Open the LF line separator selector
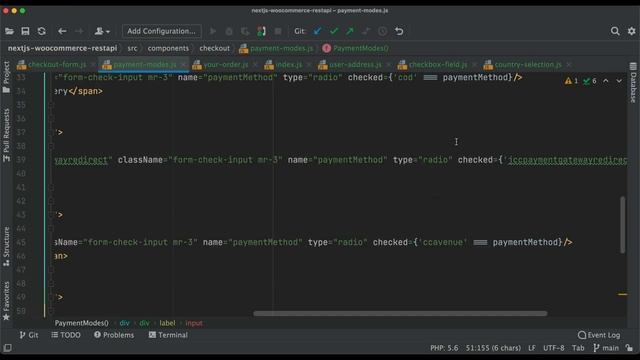Viewport: 640px width, 360px height. tap(532, 348)
